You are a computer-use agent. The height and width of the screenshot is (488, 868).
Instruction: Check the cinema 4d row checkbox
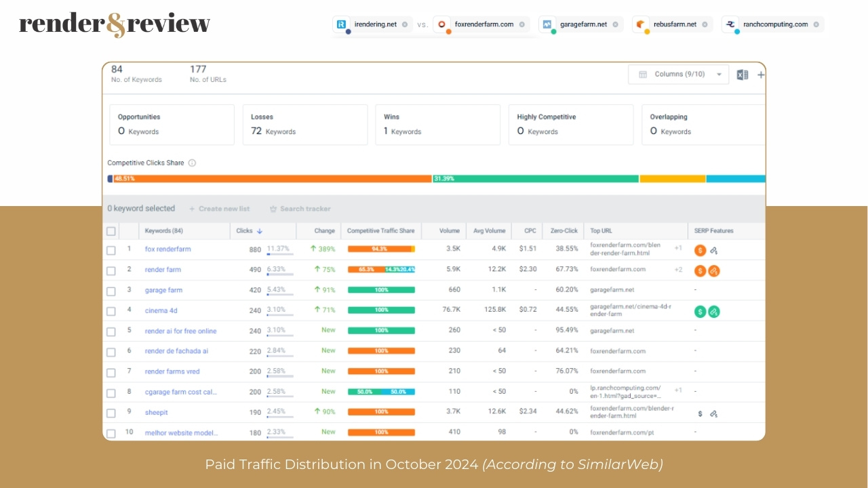click(111, 311)
